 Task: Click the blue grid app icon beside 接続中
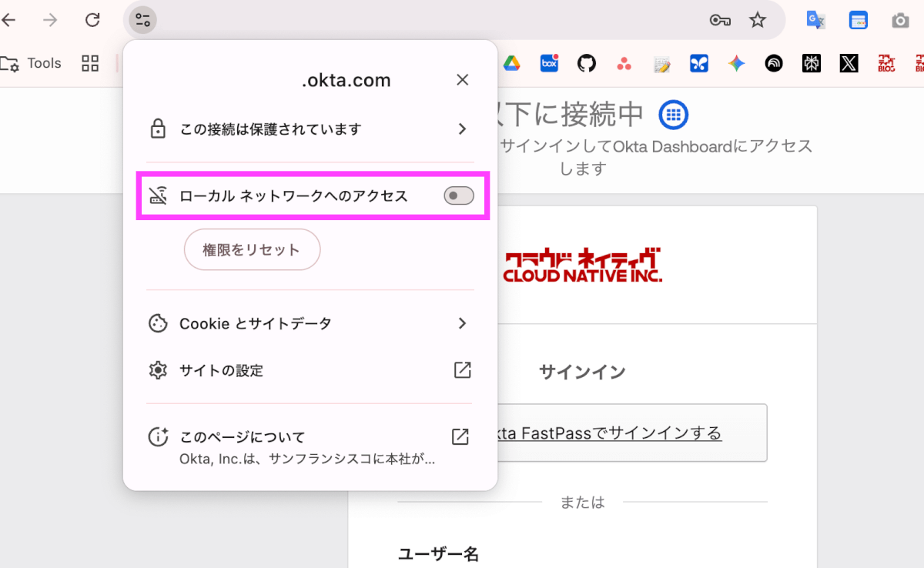[x=674, y=115]
